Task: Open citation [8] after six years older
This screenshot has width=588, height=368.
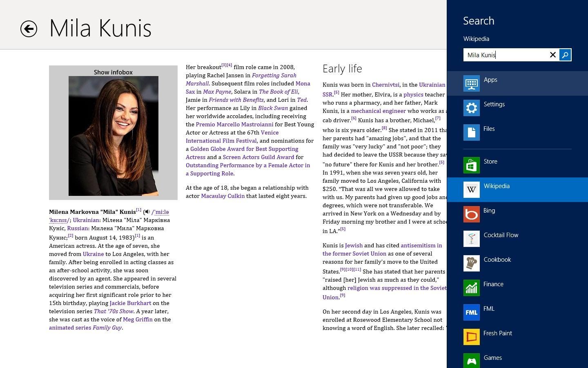Action: [384, 128]
